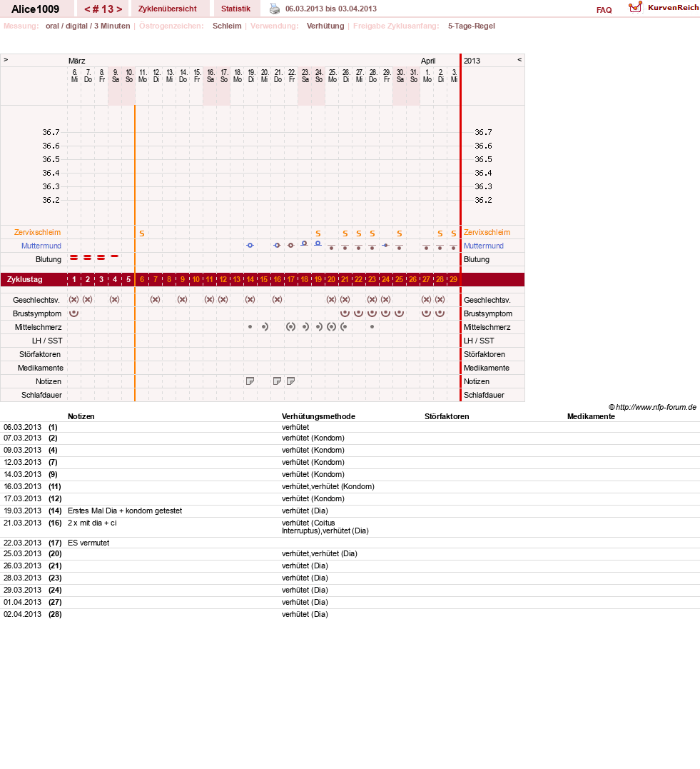Click the printer icon beside the date range
The height and width of the screenshot is (769, 700).
point(275,9)
